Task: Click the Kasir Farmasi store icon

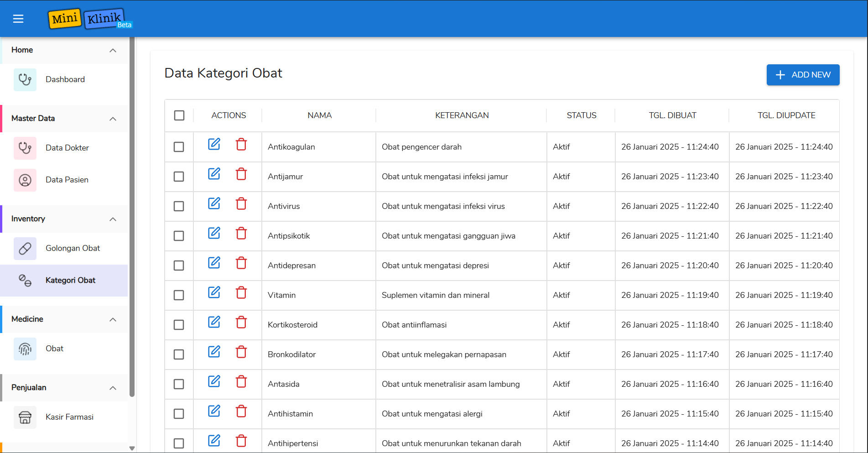Action: coord(25,417)
